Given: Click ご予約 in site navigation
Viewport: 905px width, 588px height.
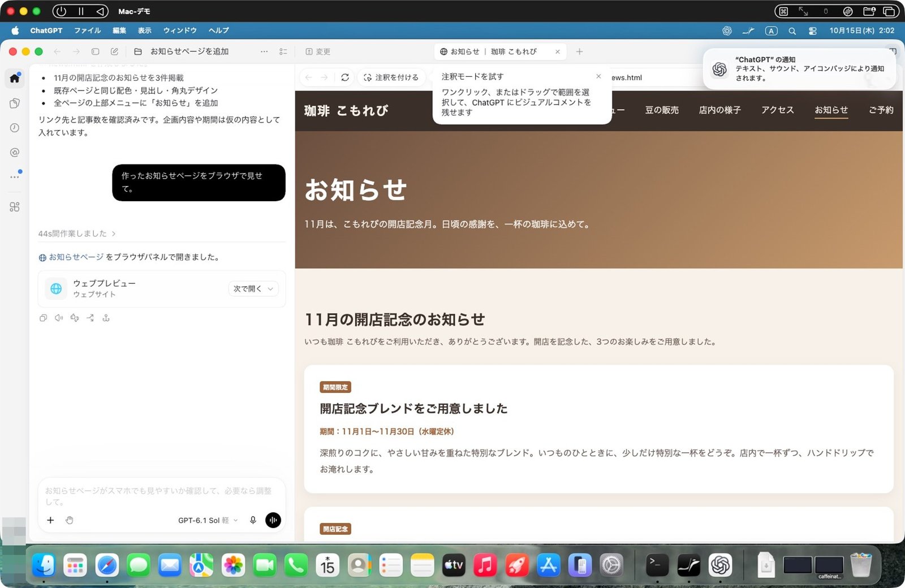Looking at the screenshot, I should point(881,110).
